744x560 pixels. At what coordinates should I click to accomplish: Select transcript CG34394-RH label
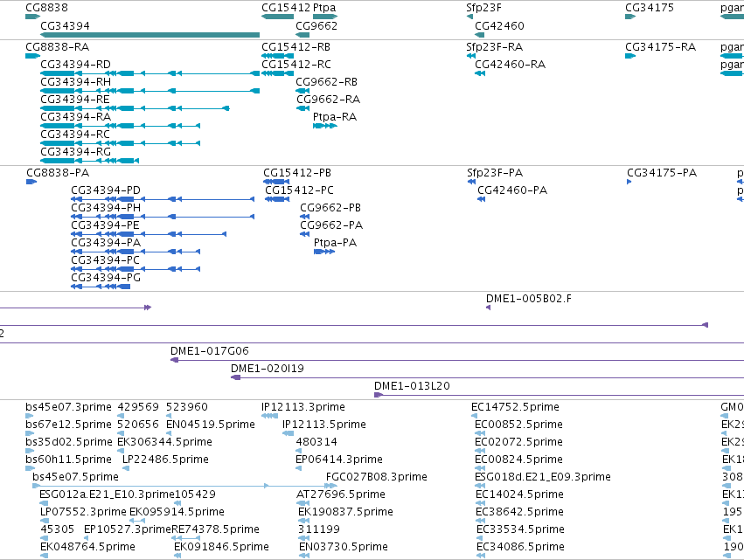[x=75, y=82]
